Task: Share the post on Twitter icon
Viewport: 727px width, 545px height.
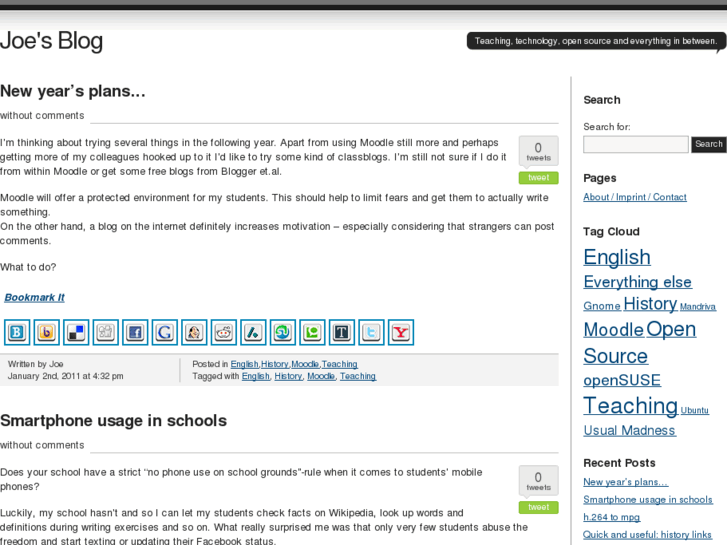Action: 371,332
